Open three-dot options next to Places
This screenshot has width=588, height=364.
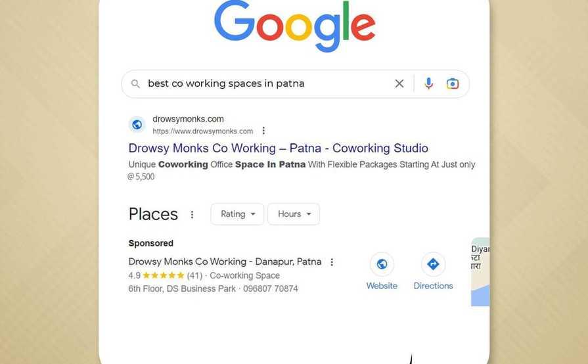coord(192,214)
